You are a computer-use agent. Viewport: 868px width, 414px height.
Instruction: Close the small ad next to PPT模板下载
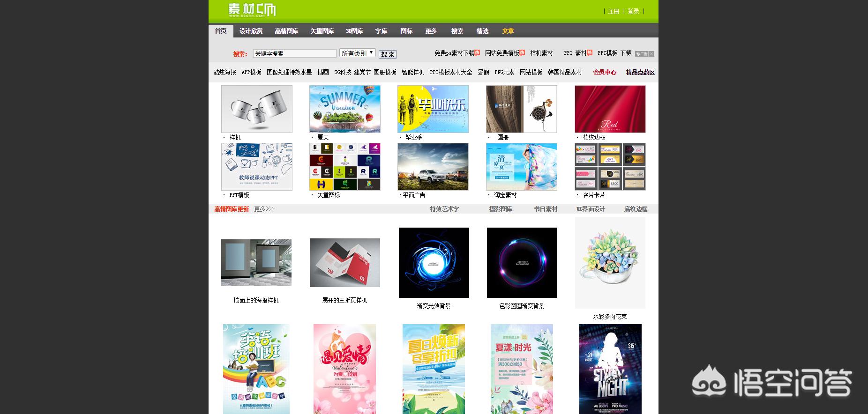tap(651, 54)
